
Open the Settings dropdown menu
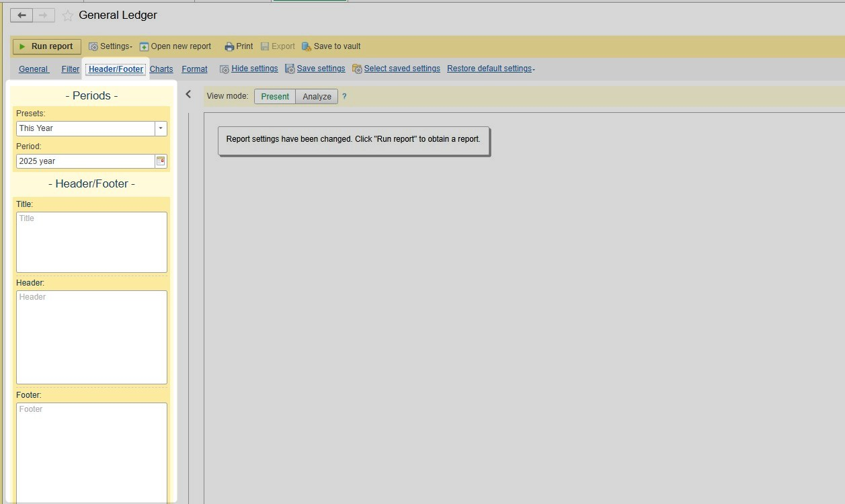[x=110, y=46]
